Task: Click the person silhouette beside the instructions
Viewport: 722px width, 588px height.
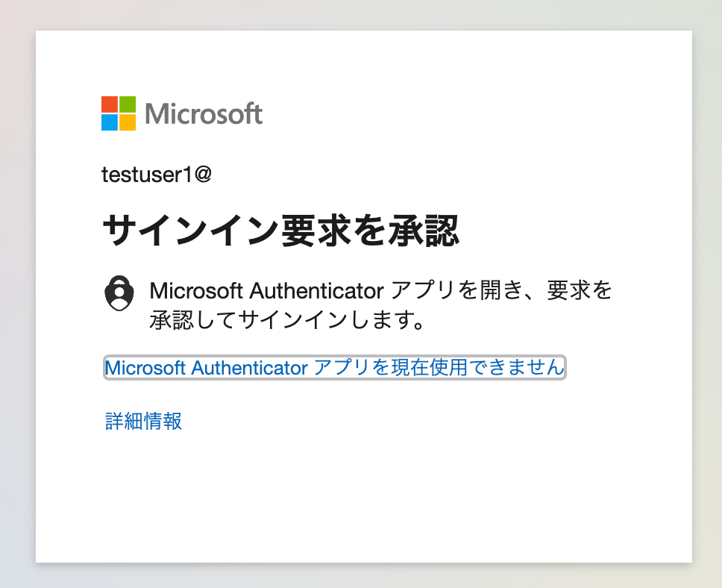Action: point(119,292)
